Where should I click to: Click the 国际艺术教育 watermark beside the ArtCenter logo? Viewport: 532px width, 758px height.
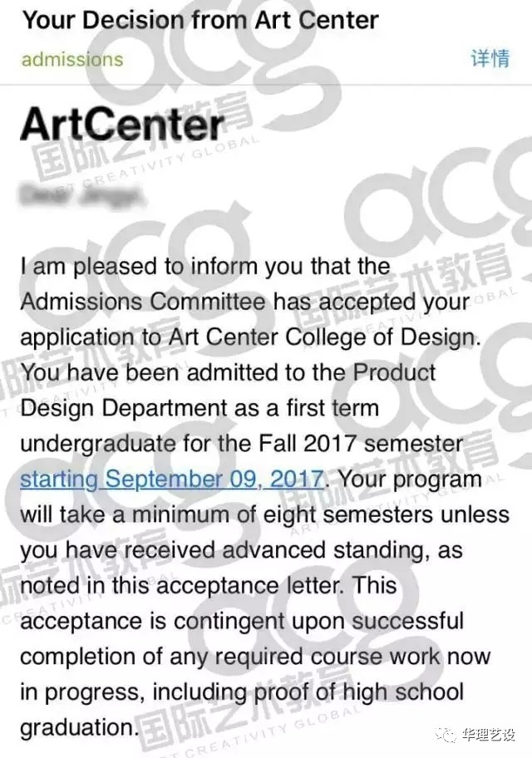point(145,140)
